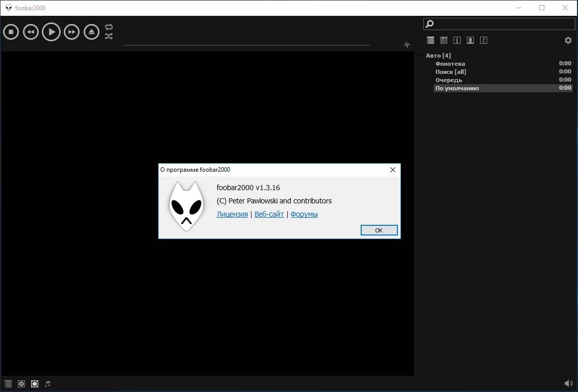
Task: Skip to the next track
Action: 71,32
